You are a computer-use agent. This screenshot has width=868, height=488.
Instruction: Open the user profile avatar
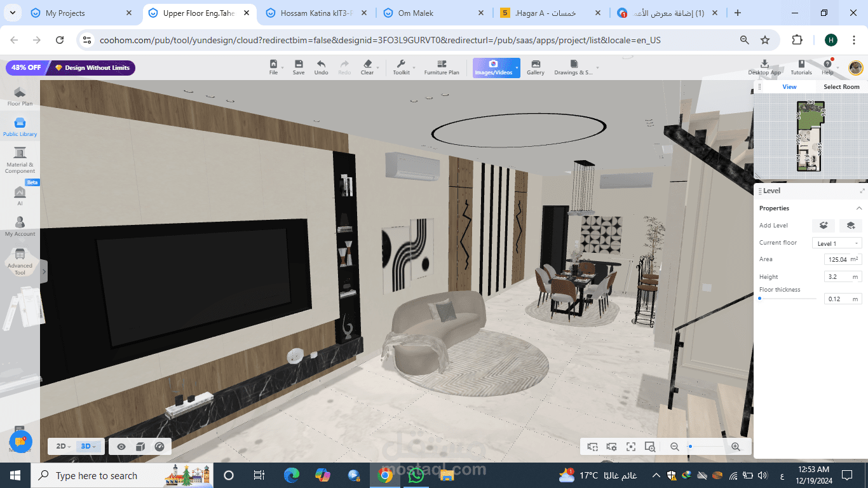point(855,67)
